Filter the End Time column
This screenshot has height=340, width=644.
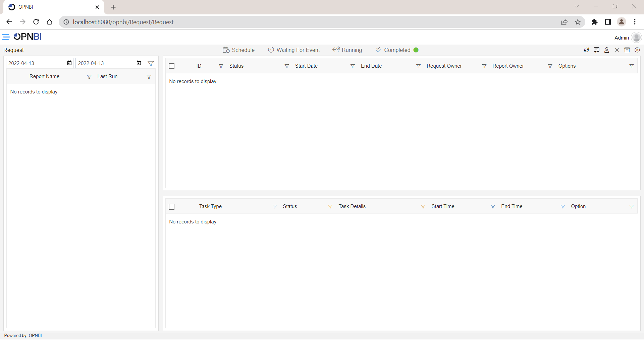pos(562,207)
